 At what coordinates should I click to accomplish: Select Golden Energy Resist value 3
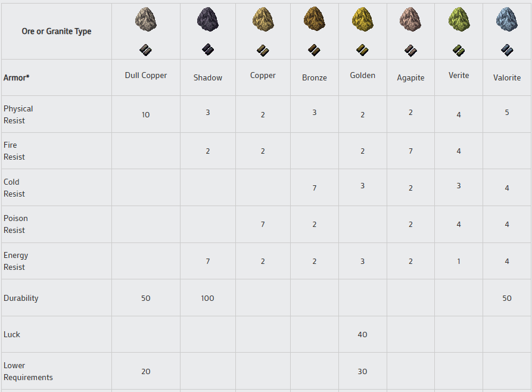tap(362, 262)
